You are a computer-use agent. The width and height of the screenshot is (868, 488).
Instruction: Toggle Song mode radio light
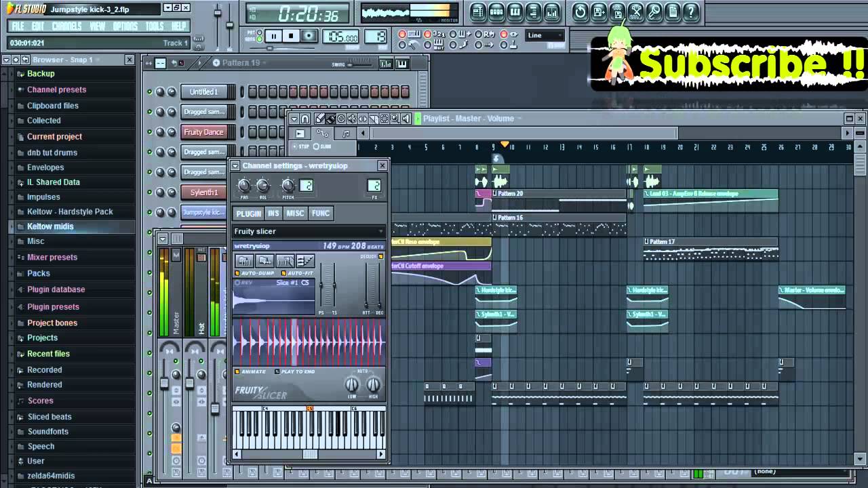[x=261, y=40]
